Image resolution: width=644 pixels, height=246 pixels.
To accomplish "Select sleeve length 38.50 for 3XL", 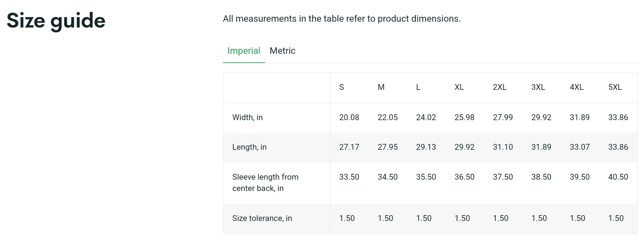I will click(x=541, y=177).
